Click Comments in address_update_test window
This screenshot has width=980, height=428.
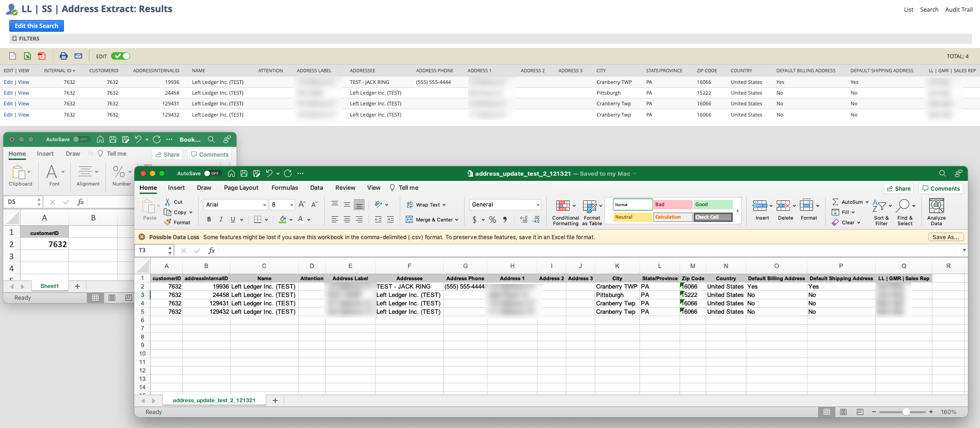pos(941,188)
